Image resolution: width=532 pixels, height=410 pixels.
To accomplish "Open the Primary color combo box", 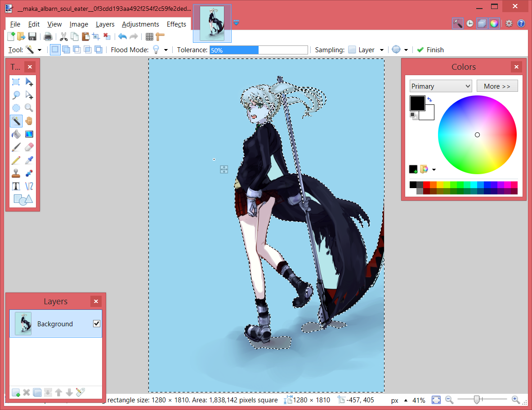I will pos(441,86).
